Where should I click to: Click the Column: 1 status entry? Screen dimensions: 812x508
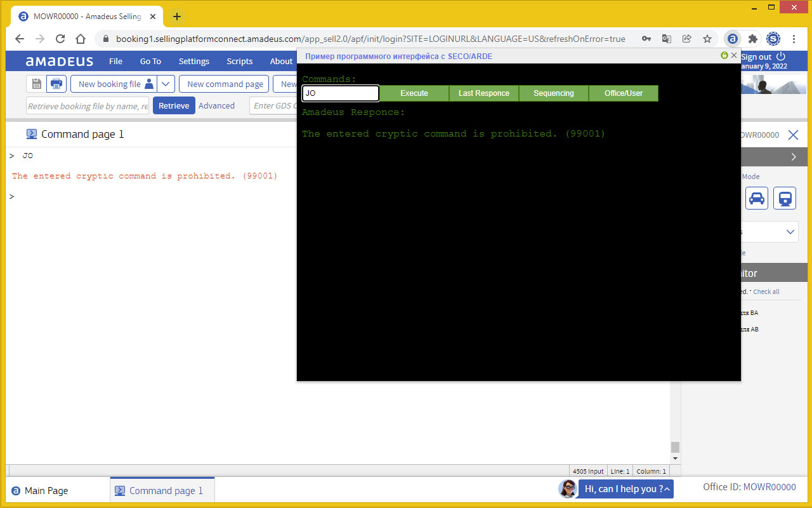click(x=650, y=471)
